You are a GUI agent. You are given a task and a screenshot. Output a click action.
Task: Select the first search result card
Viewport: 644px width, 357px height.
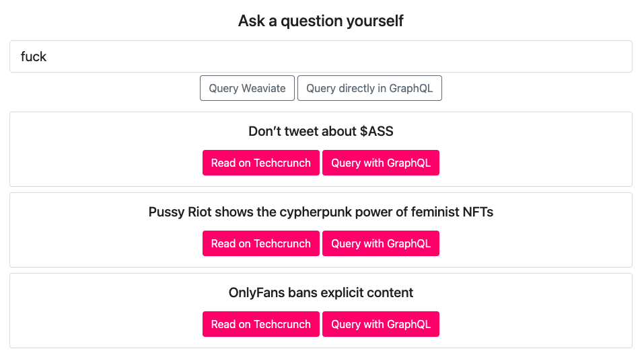click(x=101, y=149)
